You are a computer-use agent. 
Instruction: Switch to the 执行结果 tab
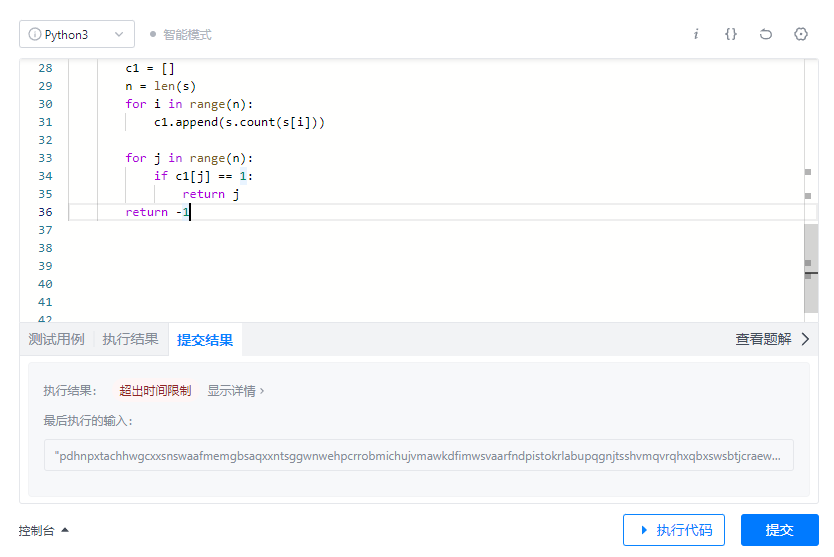pyautogui.click(x=130, y=339)
